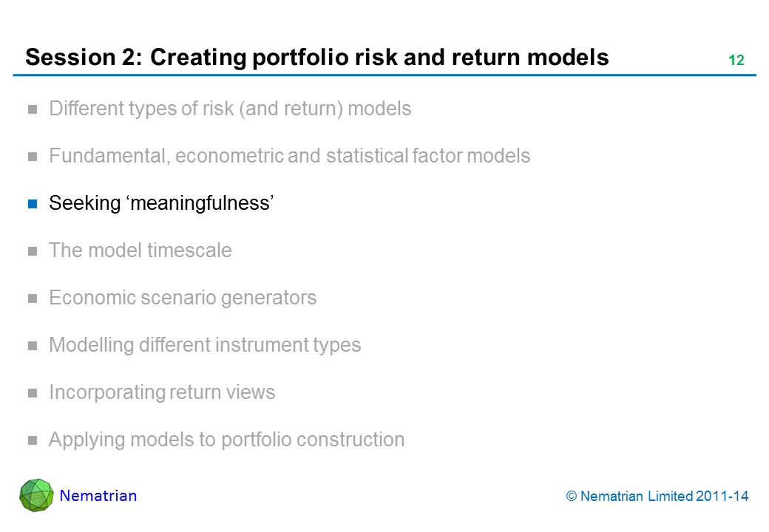Click the bullet marker before Modelling different instrument types
The height and width of the screenshot is (532, 769).
point(33,346)
